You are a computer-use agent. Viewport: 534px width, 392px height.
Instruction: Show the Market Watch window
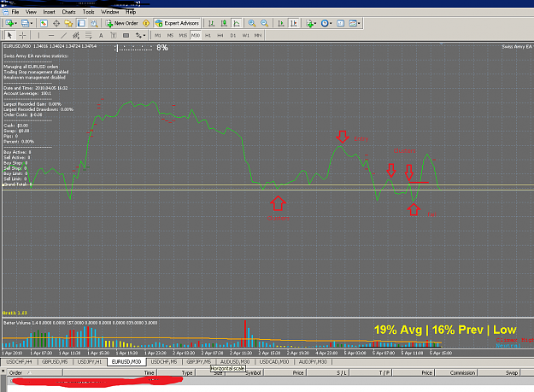click(x=44, y=23)
